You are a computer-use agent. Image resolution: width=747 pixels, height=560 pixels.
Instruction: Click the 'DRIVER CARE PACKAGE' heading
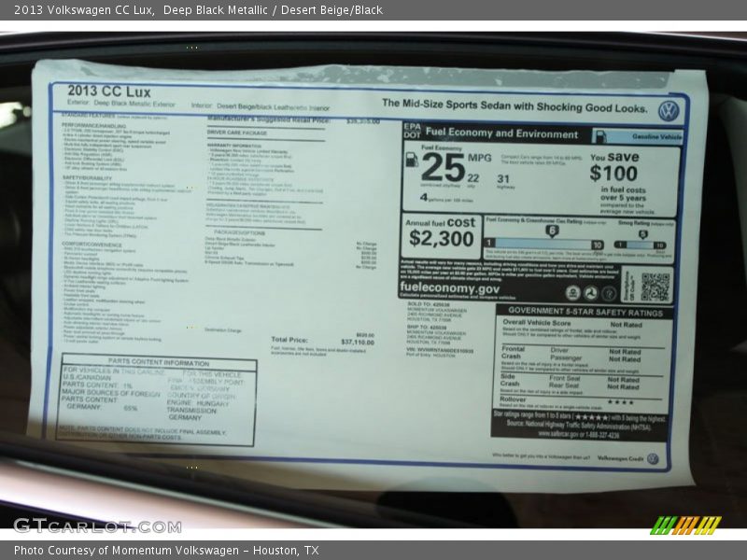[x=237, y=133]
